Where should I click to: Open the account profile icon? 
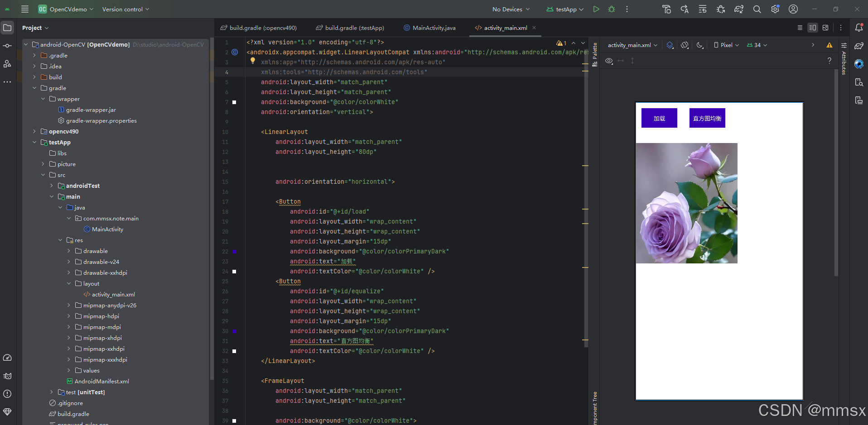click(x=793, y=9)
